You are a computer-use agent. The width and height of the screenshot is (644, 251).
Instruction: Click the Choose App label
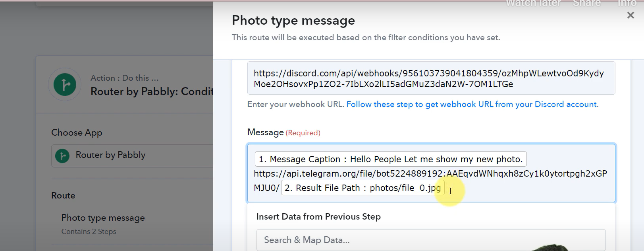[77, 132]
